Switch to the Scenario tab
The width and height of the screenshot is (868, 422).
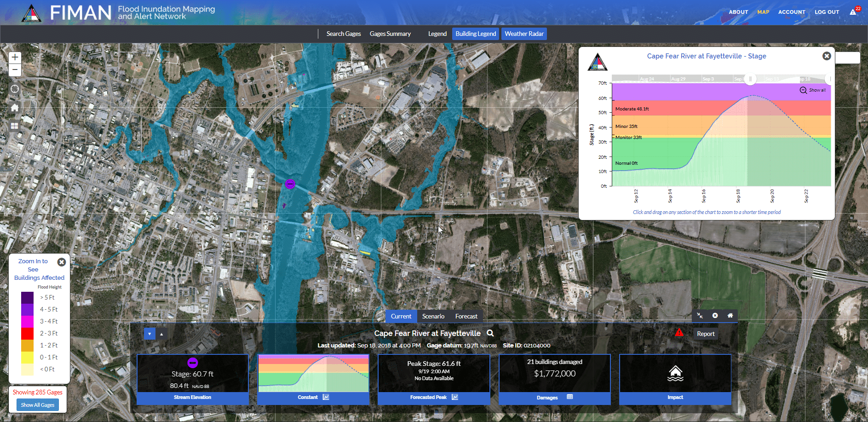[x=433, y=316]
